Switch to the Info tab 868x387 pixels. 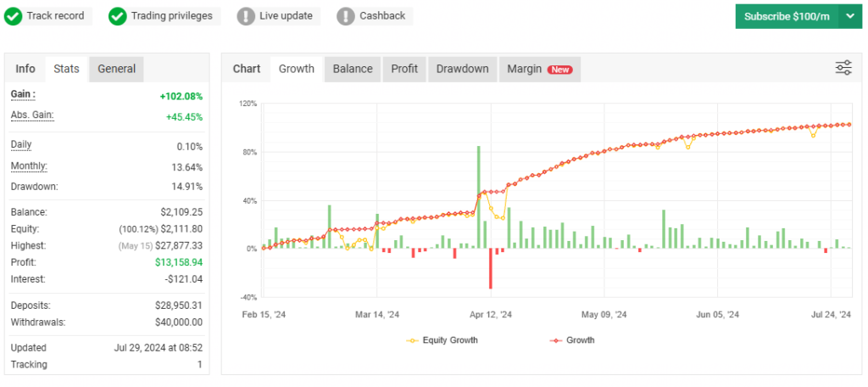[x=25, y=69]
